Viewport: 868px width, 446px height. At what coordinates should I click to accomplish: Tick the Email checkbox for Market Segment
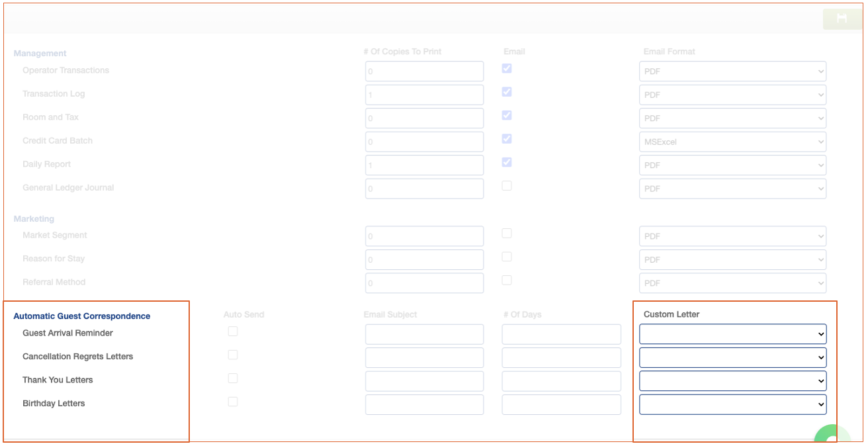pyautogui.click(x=507, y=233)
